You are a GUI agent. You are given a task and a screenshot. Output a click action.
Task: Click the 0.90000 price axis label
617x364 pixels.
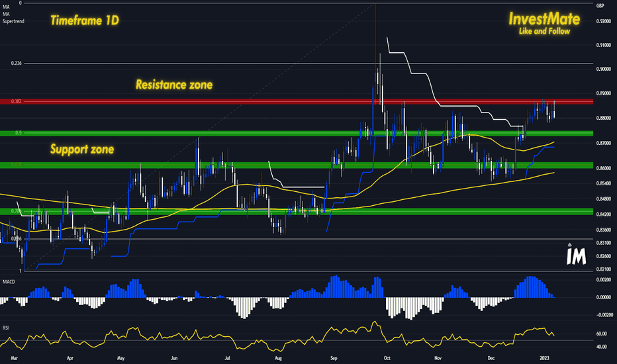click(x=604, y=69)
